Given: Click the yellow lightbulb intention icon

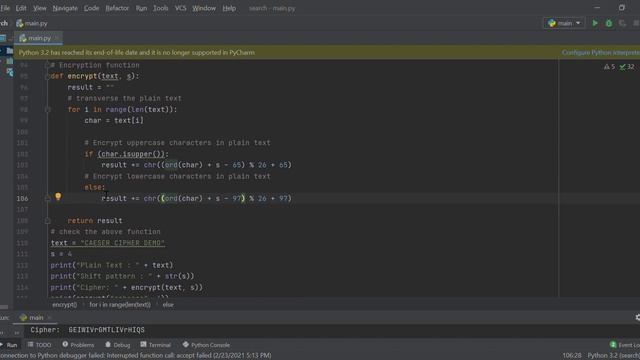Looking at the screenshot, I should (58, 197).
